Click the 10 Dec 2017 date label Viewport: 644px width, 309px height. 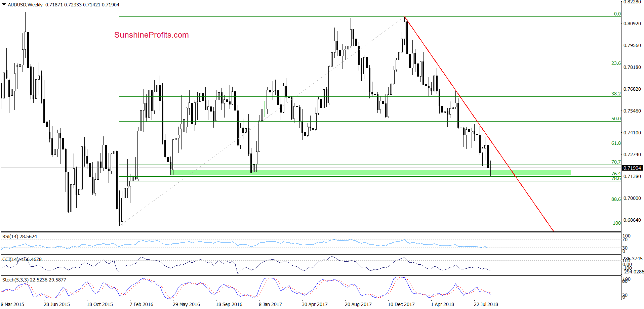(x=401, y=304)
